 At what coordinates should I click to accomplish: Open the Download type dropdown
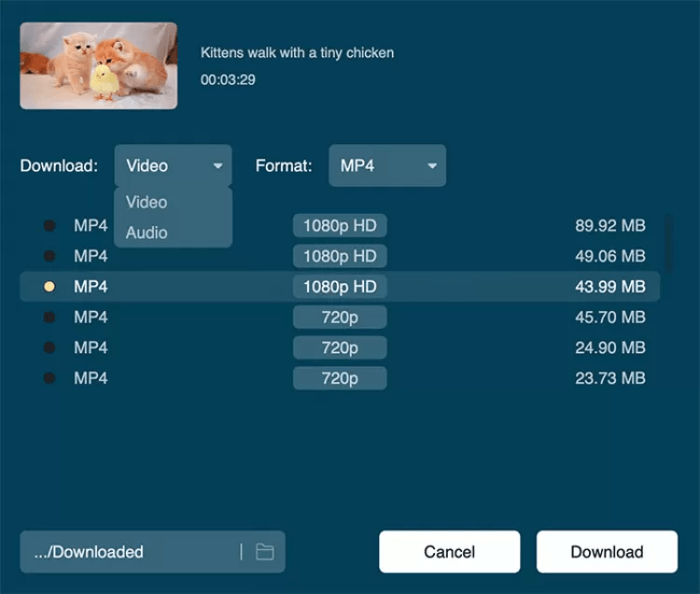(x=173, y=166)
